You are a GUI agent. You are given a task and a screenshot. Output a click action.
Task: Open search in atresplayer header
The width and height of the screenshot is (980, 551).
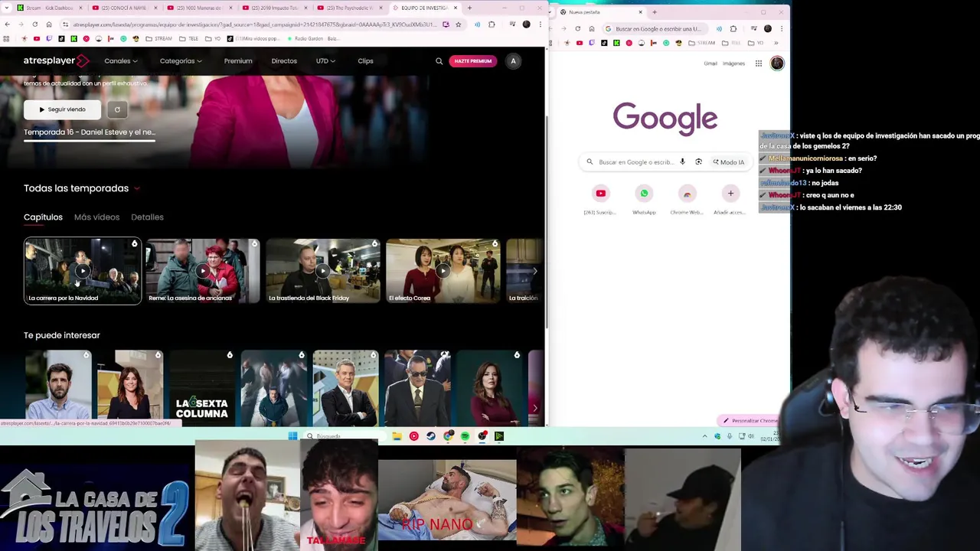tap(439, 61)
